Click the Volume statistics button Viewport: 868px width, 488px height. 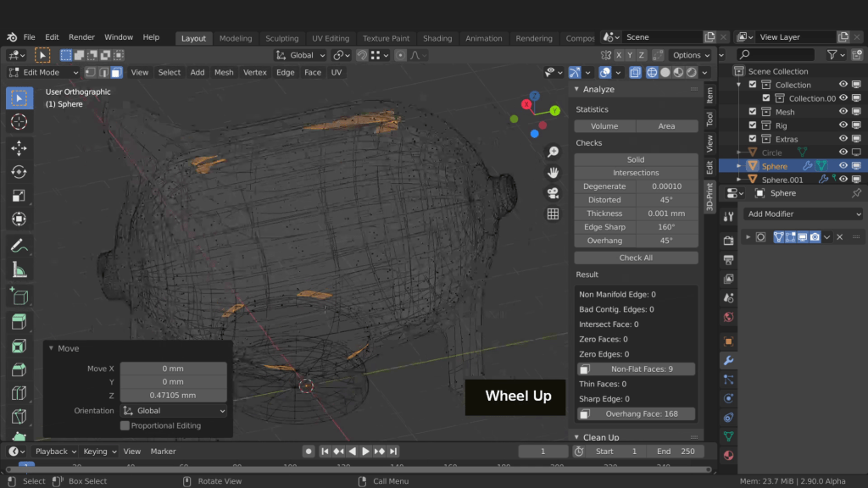(x=604, y=126)
